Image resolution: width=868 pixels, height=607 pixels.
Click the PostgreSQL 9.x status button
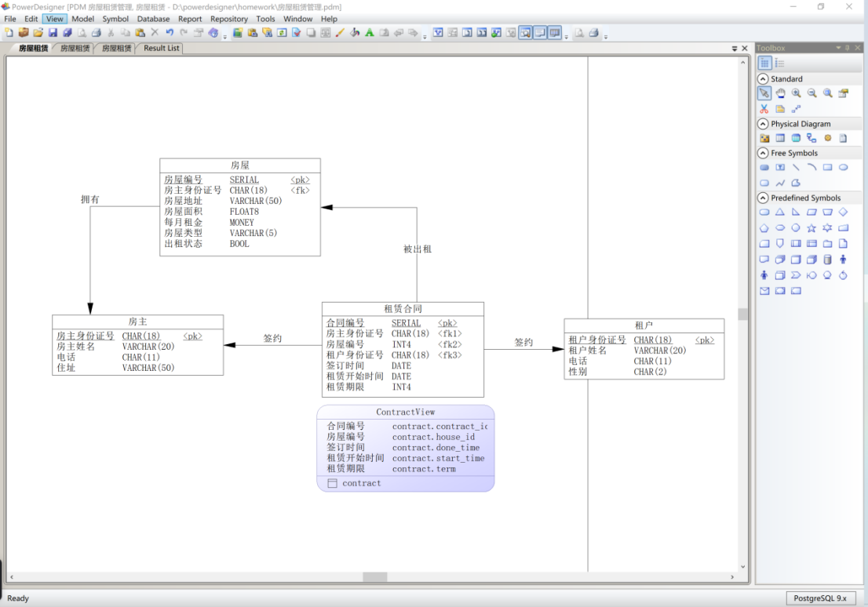point(820,598)
